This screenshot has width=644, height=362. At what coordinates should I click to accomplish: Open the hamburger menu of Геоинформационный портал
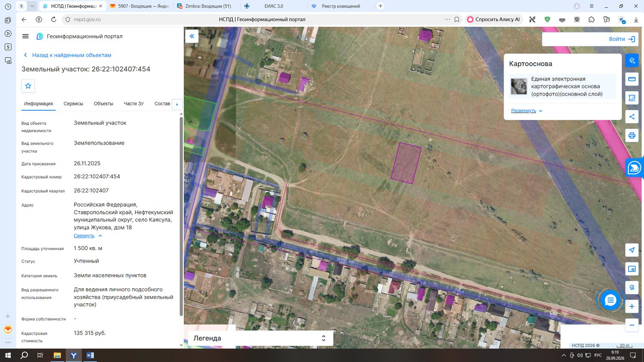(25, 36)
